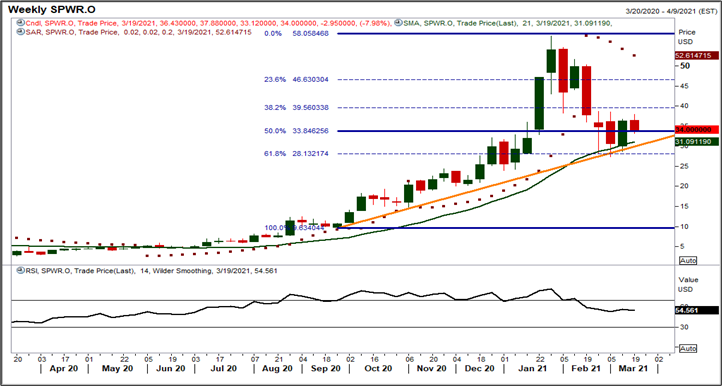Click the 10 tick on price axis
This screenshot has height=386, width=722.
684,226
